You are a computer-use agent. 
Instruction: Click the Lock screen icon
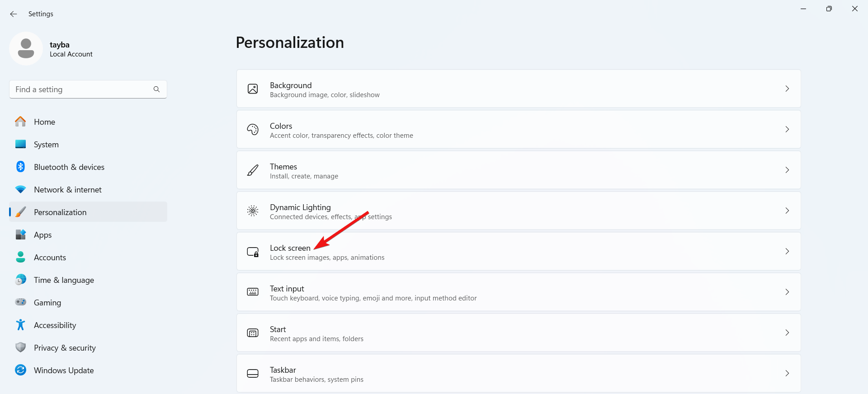pyautogui.click(x=253, y=252)
